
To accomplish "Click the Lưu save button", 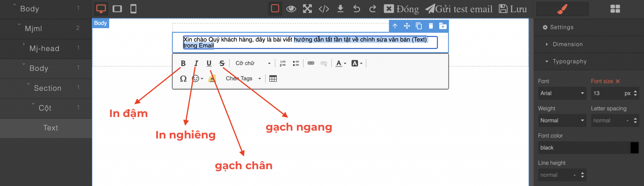I will pyautogui.click(x=513, y=9).
